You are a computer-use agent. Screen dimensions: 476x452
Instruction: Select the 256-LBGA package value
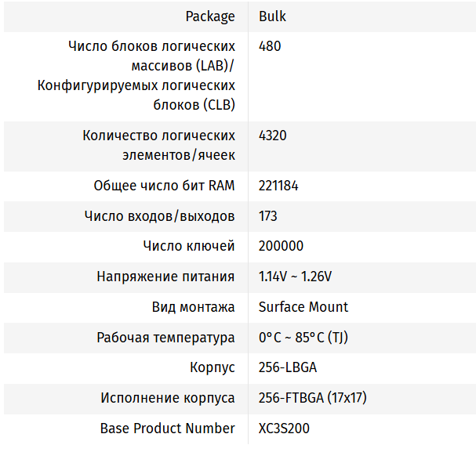tap(288, 367)
